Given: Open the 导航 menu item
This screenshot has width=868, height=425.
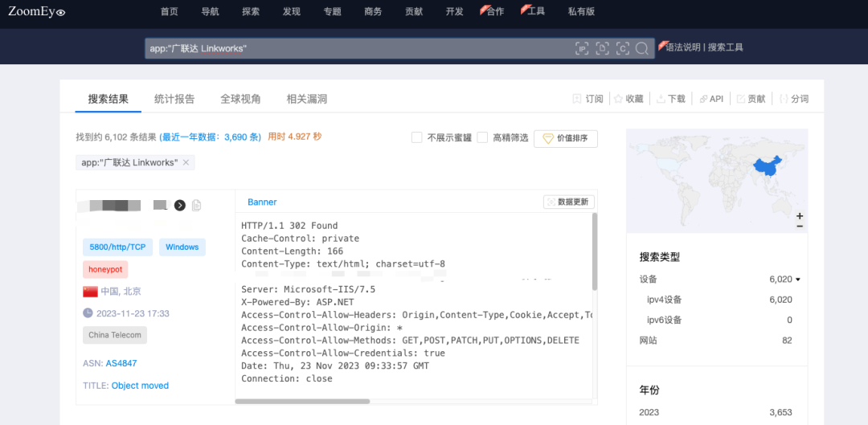Looking at the screenshot, I should [210, 11].
